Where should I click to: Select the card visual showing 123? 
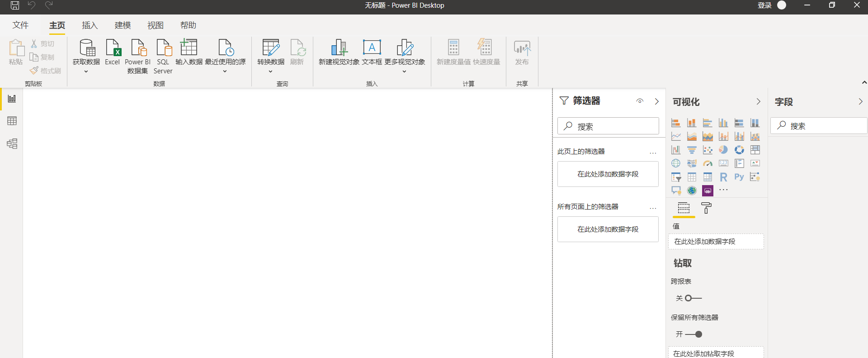pos(723,163)
